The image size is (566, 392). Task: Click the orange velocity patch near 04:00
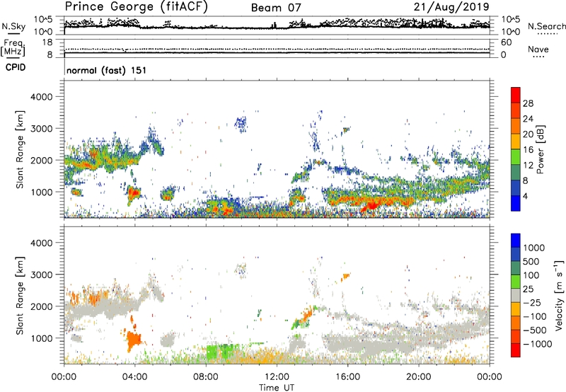coord(134,340)
